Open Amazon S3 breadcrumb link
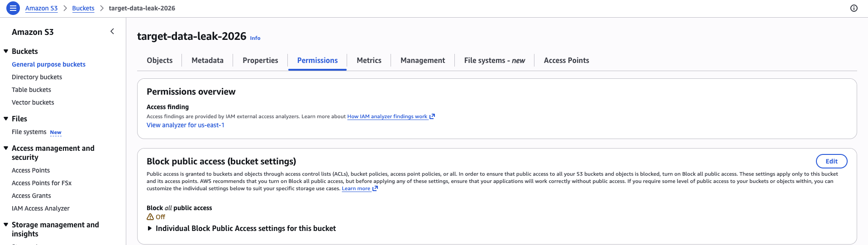 pos(41,8)
